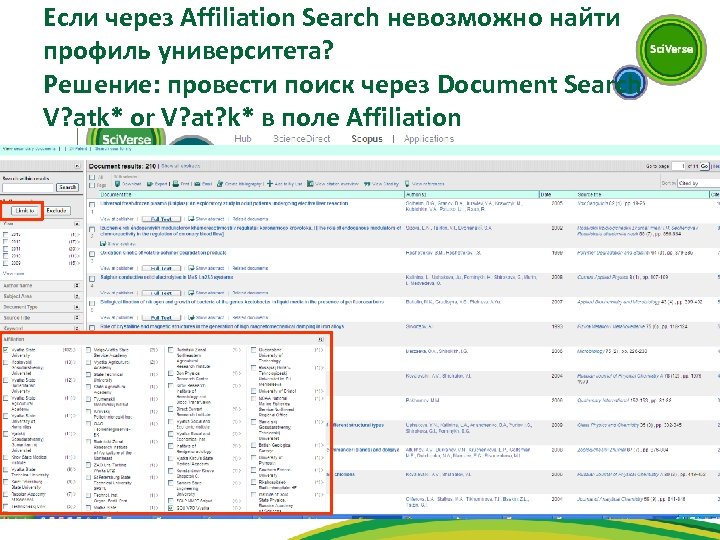Click the Add to My List plus icon
Viewport: 720px width, 540px height.
point(270,184)
